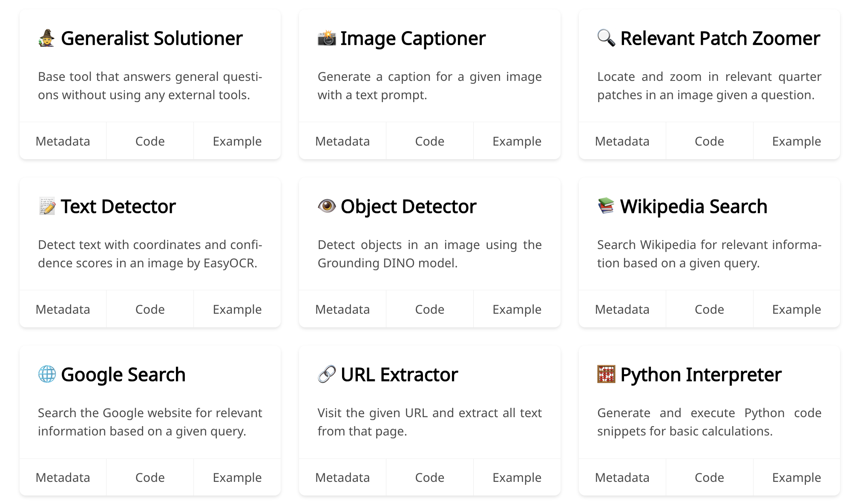863x504 pixels.
Task: View Metadata for Text Detector
Action: click(x=63, y=309)
